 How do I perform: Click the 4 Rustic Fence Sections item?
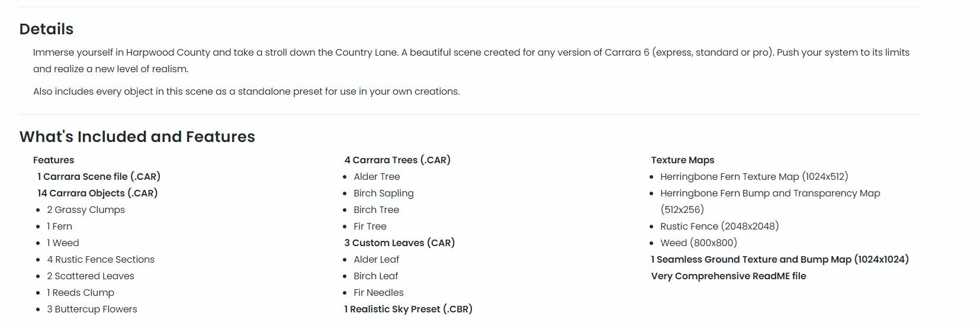(x=101, y=260)
